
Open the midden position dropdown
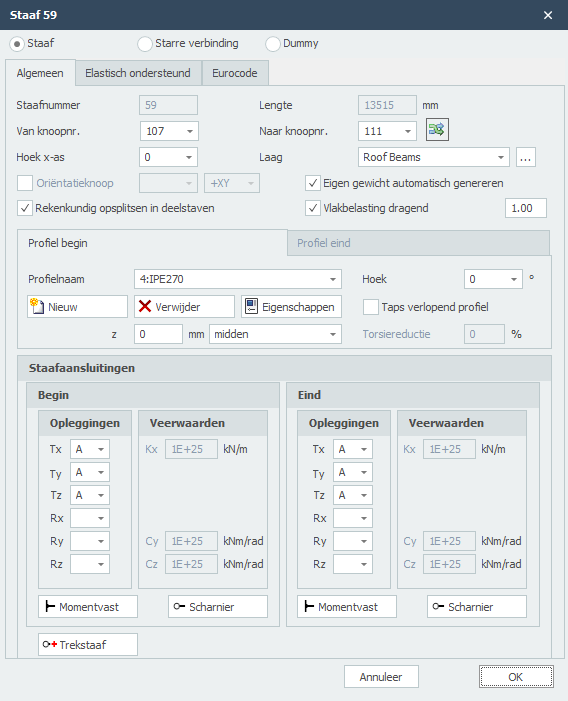point(333,334)
